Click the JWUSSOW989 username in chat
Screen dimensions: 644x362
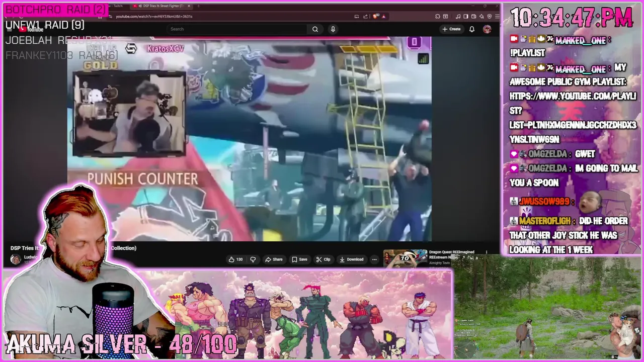pyautogui.click(x=544, y=202)
